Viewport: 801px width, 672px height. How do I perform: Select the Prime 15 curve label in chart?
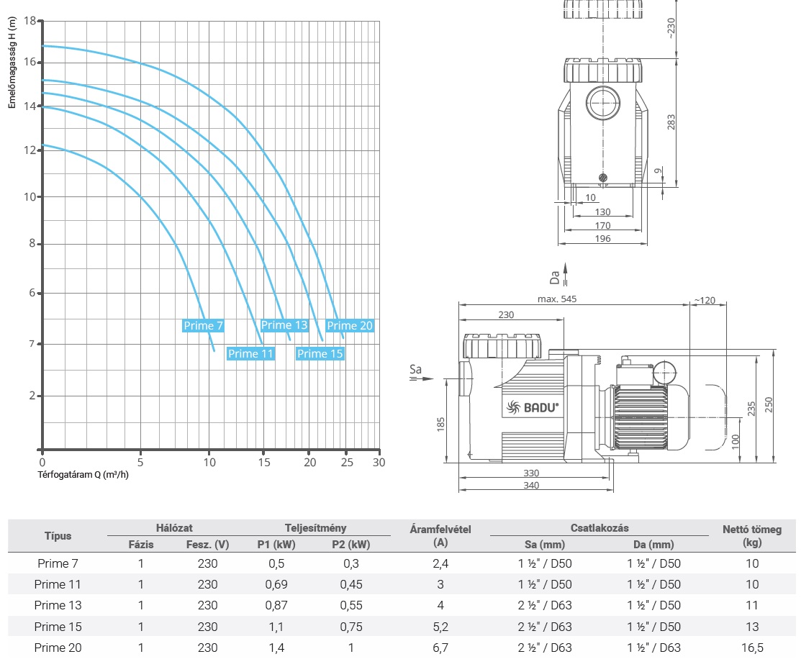(320, 353)
